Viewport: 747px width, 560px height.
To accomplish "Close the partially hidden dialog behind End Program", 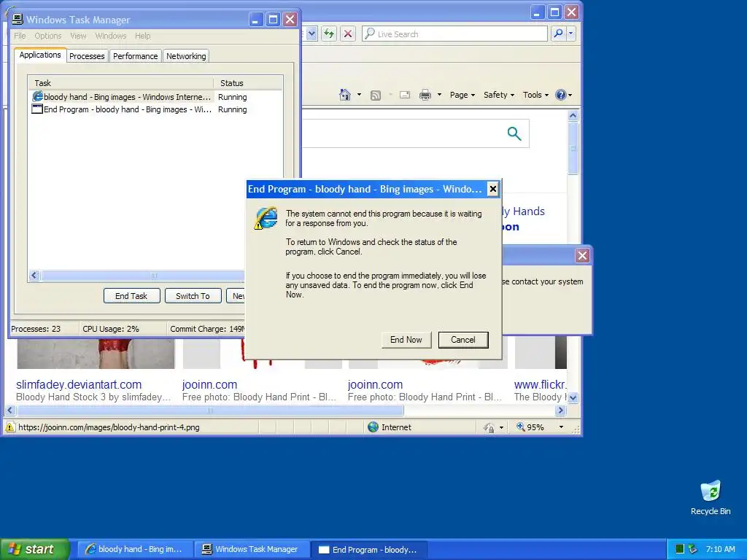I will (x=582, y=256).
